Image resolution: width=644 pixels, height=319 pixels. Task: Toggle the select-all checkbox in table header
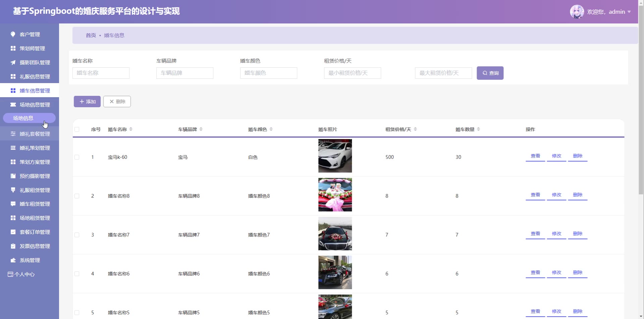pos(77,129)
